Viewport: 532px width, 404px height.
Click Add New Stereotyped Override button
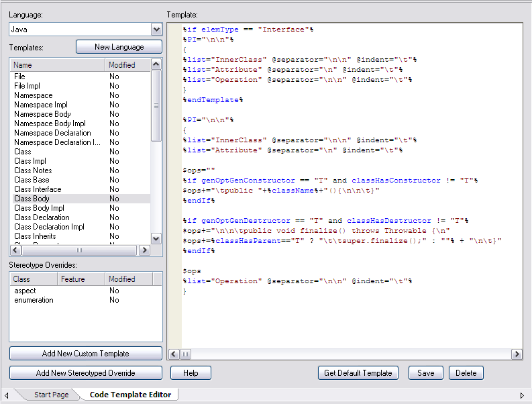85,372
